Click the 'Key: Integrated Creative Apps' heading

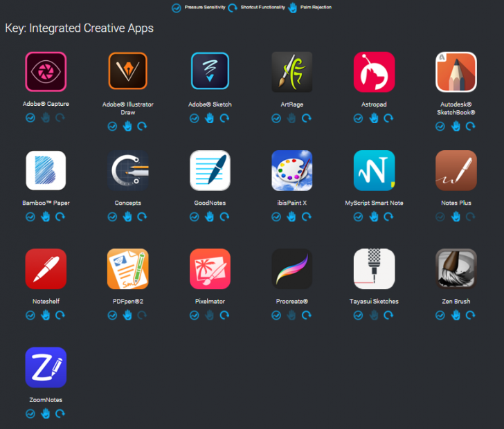pos(80,28)
